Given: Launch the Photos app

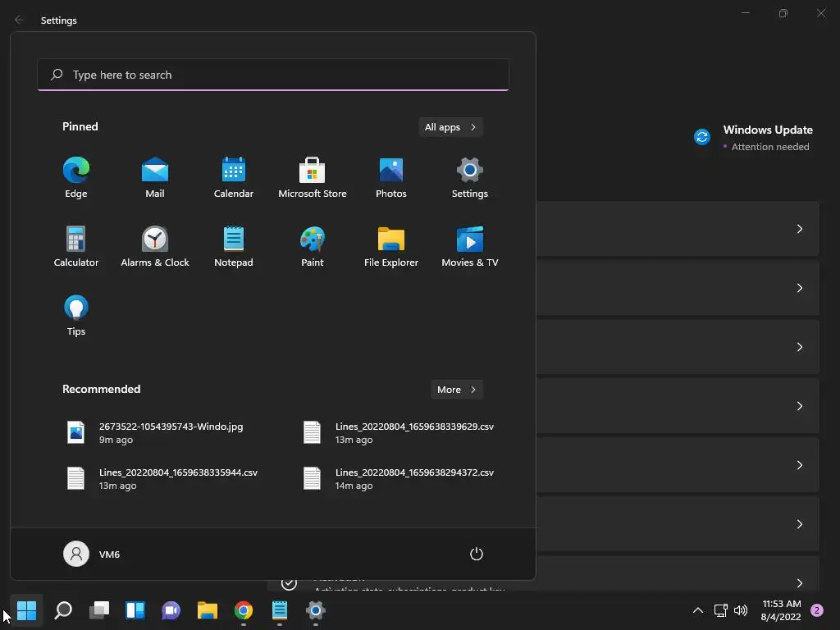Looking at the screenshot, I should (x=391, y=178).
